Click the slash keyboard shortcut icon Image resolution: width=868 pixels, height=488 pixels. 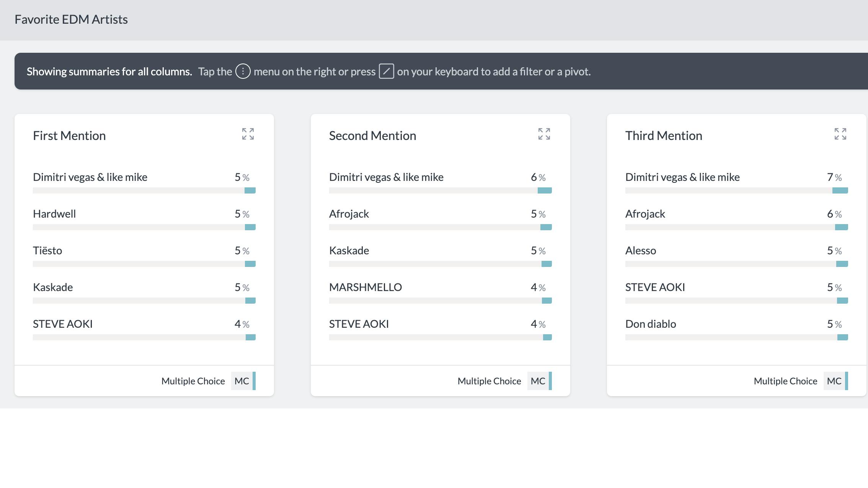pos(386,72)
